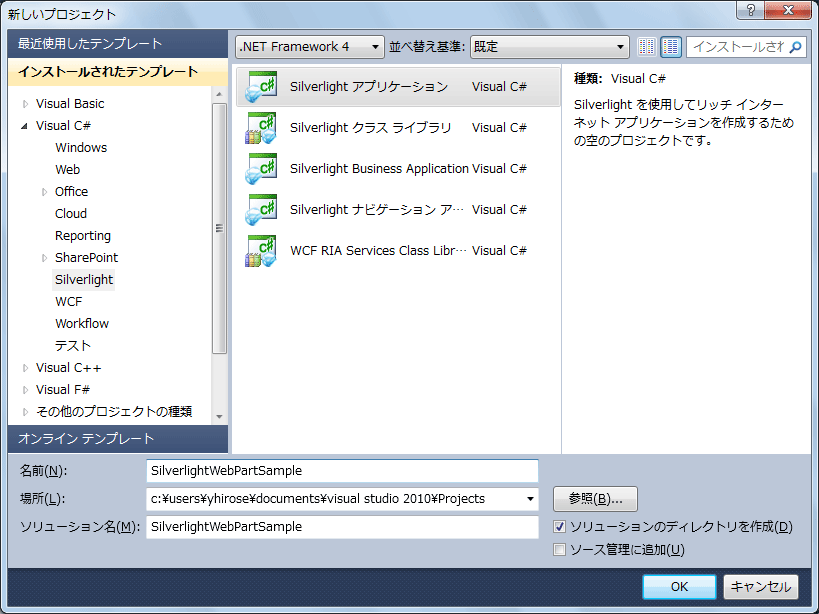
Task: Select the Cloud category
Action: [x=71, y=214]
